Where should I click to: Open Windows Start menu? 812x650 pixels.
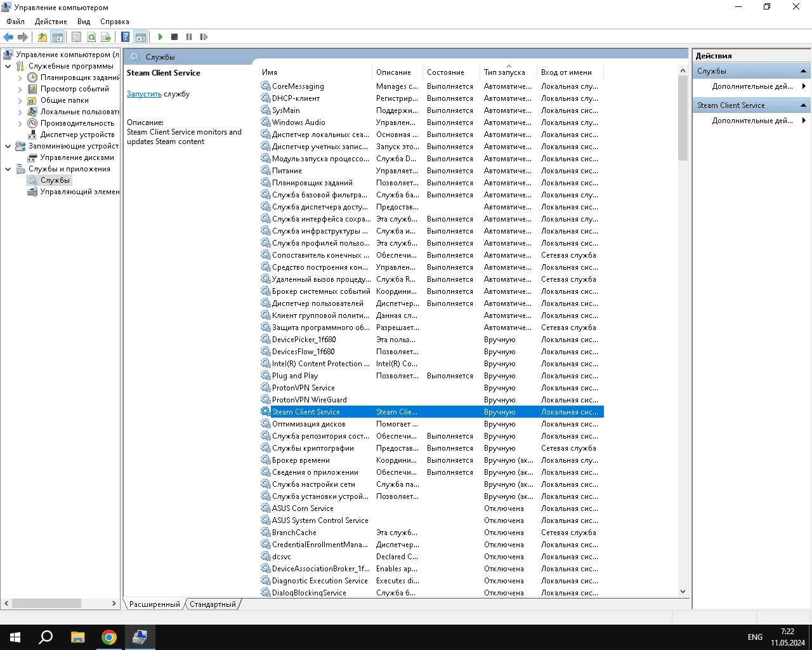pos(15,637)
